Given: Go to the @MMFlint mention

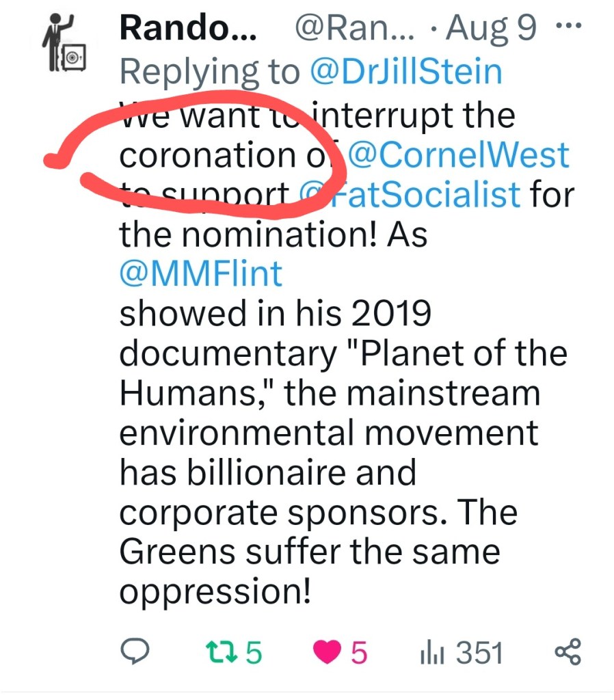Looking at the screenshot, I should [201, 274].
